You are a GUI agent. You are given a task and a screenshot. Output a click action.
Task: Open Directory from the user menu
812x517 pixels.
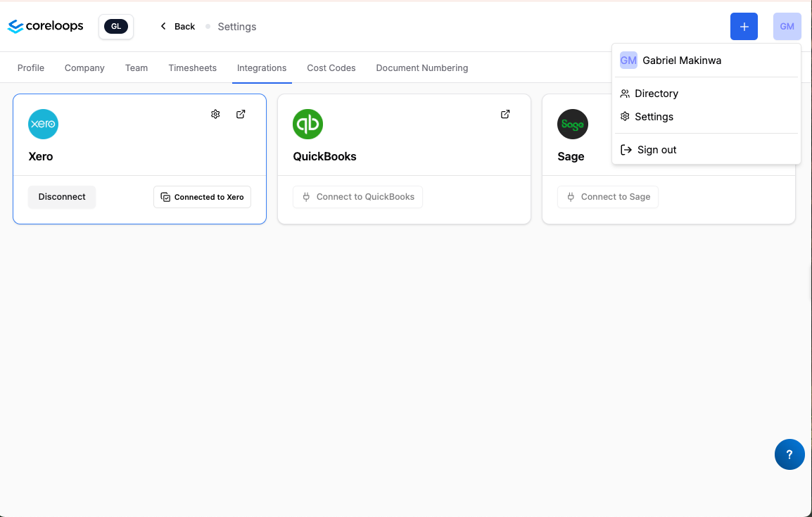[x=706, y=94]
